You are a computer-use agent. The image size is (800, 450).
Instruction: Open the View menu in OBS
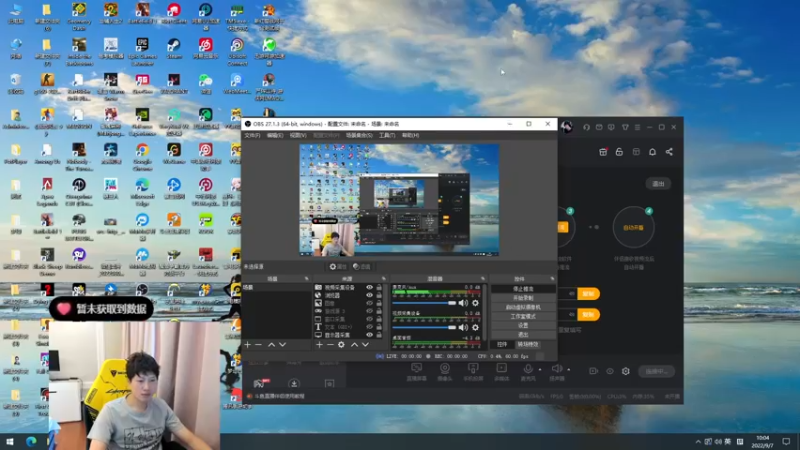coord(298,135)
